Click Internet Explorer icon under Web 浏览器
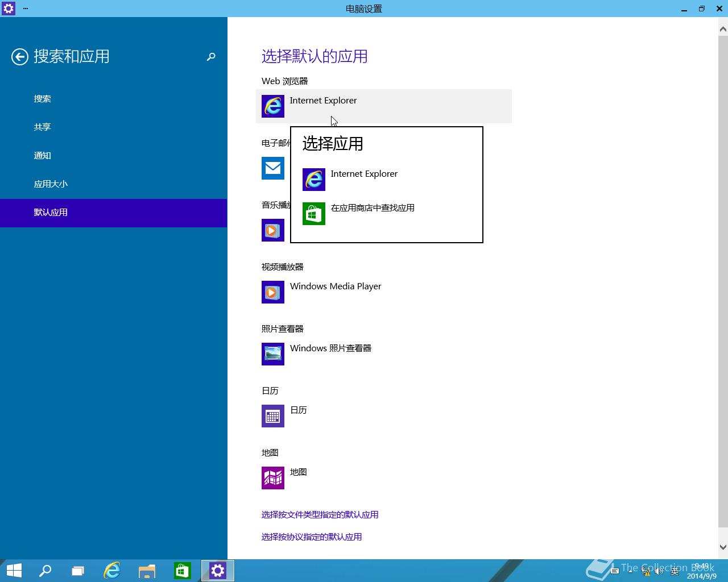Screen dimensions: 728x582 pos(273,106)
